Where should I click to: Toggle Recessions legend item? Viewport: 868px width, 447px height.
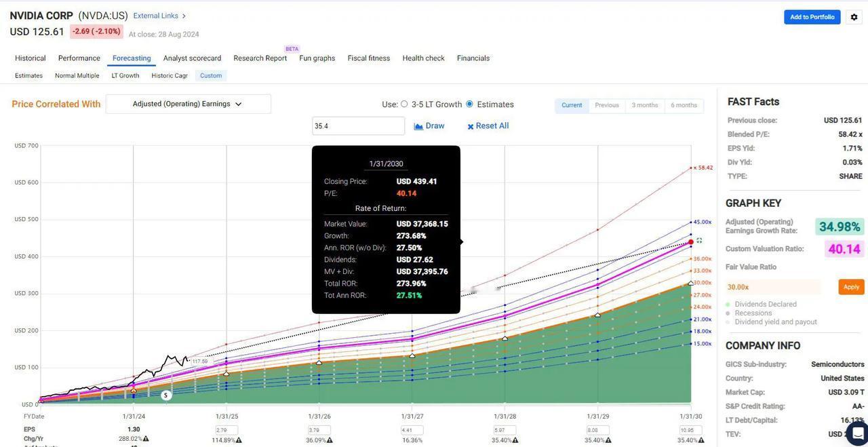tap(749, 313)
